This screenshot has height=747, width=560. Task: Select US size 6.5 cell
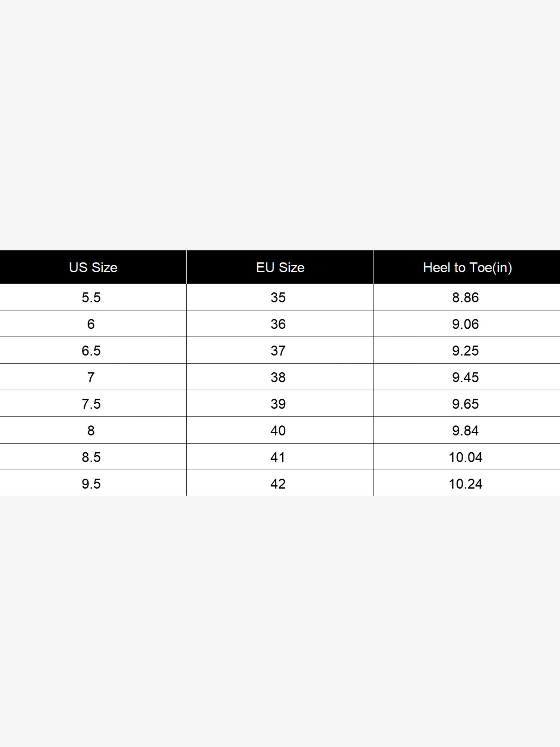93,350
